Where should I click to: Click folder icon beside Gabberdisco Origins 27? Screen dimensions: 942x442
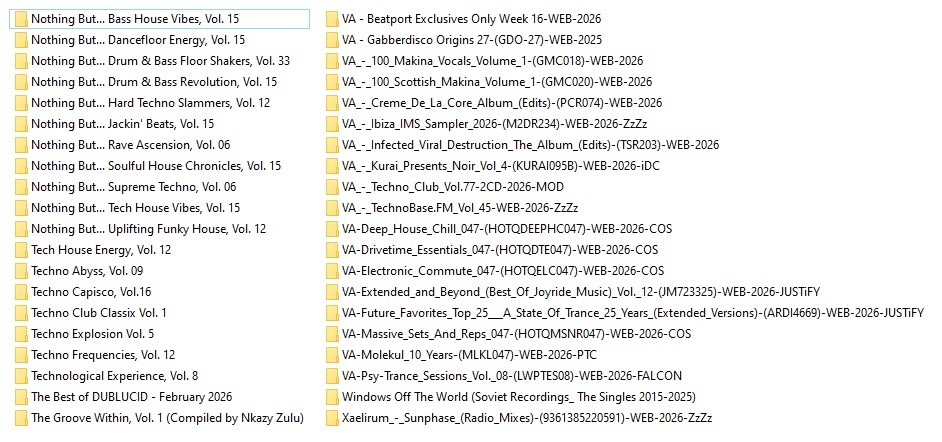pyautogui.click(x=332, y=40)
